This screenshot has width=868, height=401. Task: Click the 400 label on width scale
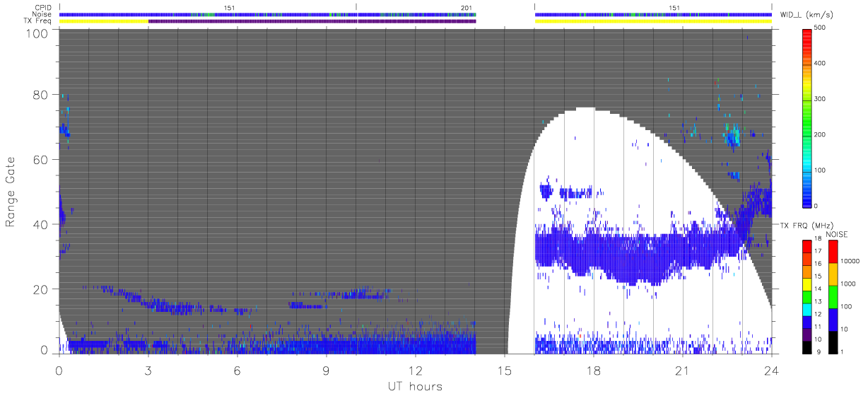pyautogui.click(x=821, y=64)
